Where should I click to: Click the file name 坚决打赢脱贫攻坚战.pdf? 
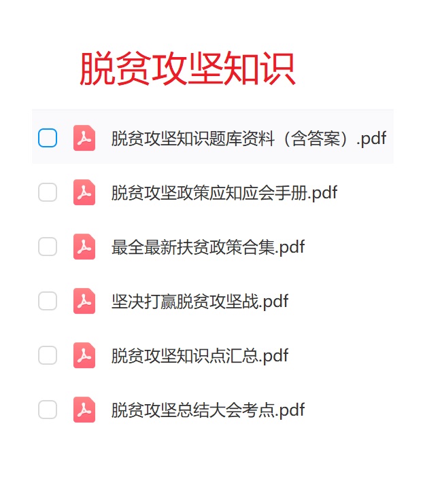click(200, 302)
